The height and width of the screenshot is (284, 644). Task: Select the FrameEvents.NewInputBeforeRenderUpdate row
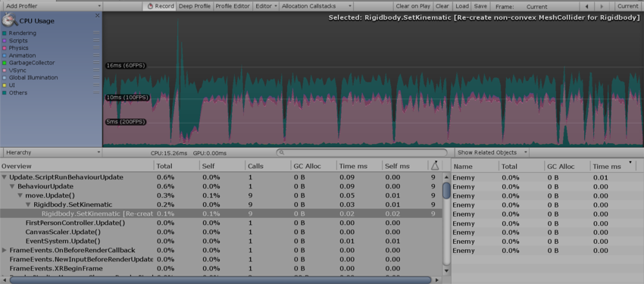tap(221, 259)
